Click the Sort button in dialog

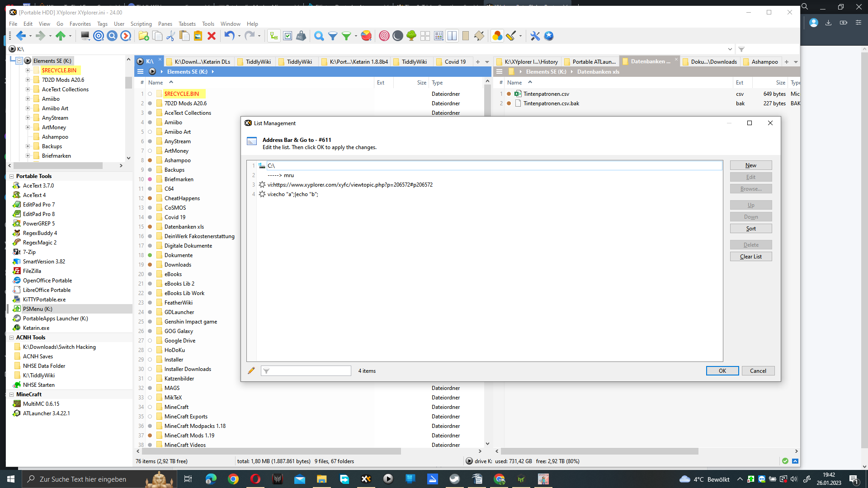(x=751, y=229)
